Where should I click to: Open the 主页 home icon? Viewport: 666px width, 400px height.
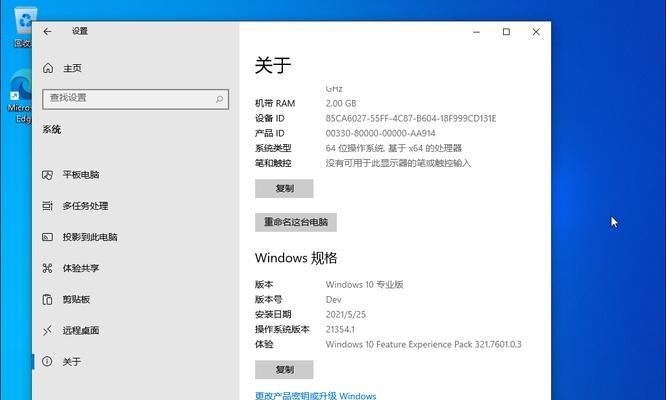48,68
